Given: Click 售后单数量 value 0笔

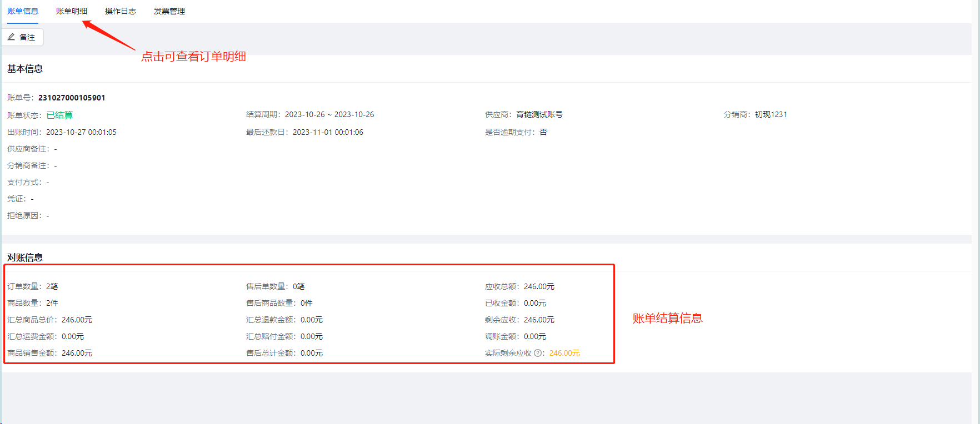Looking at the screenshot, I should [299, 286].
